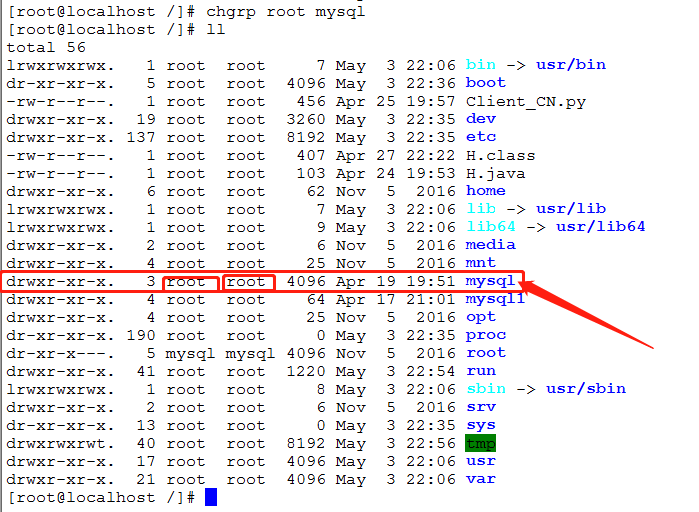Click the blue cursor at the bottom prompt
Screen dimensions: 699x512
click(x=211, y=497)
